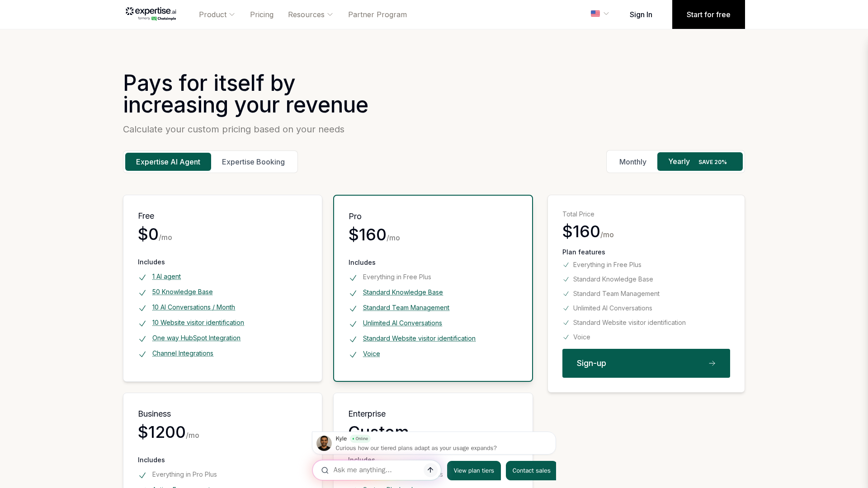Viewport: 868px width, 488px height.
Task: Click the View plan tiers button
Action: pos(473,470)
